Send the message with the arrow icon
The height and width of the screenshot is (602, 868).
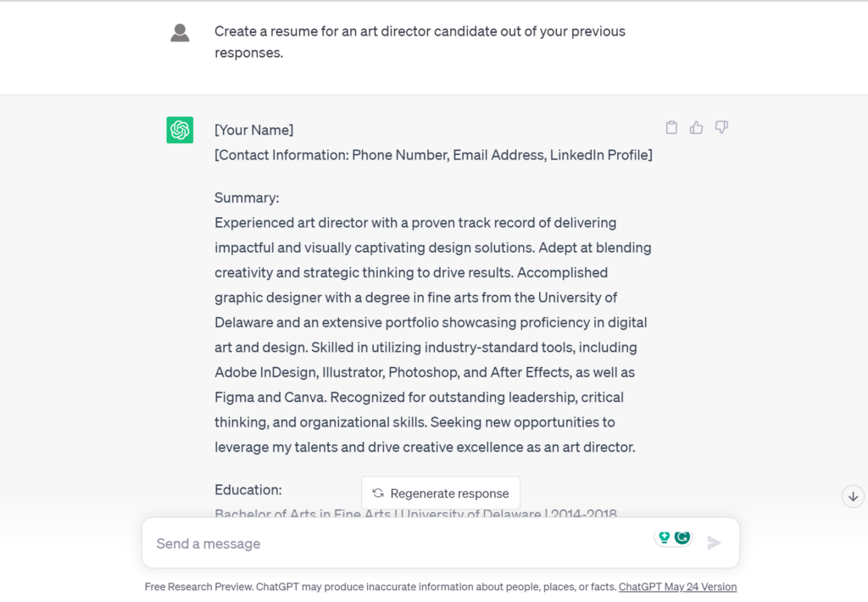click(x=714, y=543)
